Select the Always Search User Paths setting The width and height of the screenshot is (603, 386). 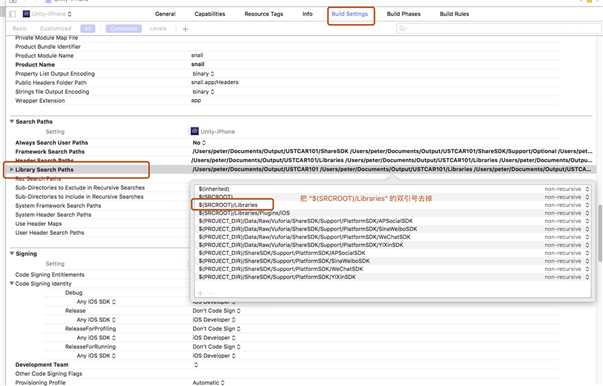pos(52,143)
